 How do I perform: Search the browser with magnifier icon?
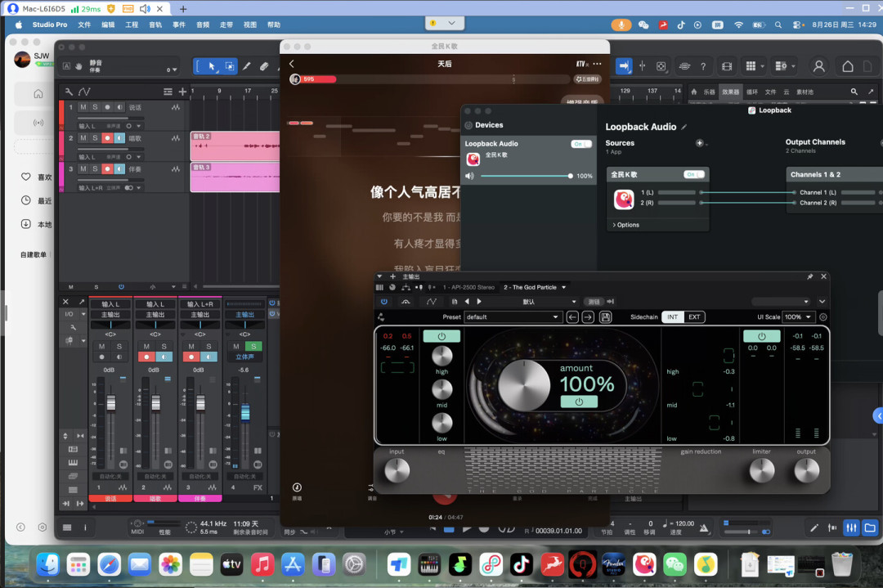tap(854, 92)
